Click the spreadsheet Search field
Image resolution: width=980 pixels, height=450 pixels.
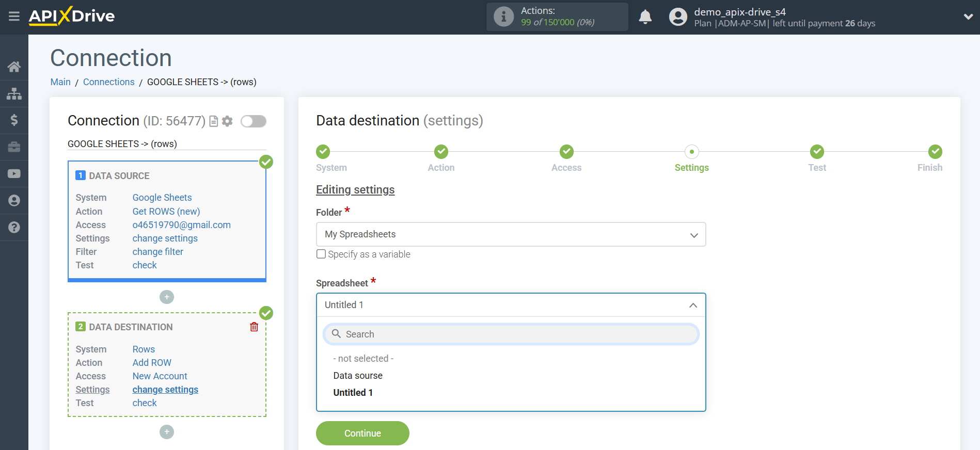(x=511, y=334)
